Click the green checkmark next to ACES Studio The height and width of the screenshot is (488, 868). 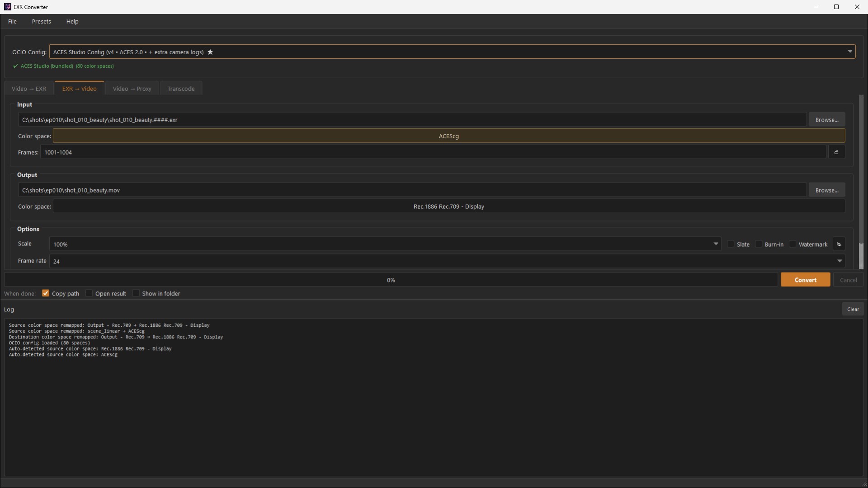(x=15, y=66)
